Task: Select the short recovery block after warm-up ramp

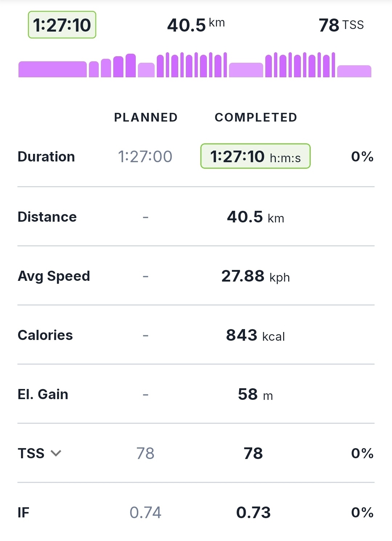Action: point(146,70)
